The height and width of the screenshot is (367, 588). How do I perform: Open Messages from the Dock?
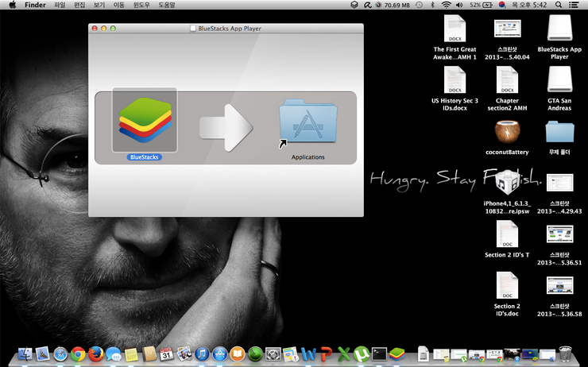point(114,353)
